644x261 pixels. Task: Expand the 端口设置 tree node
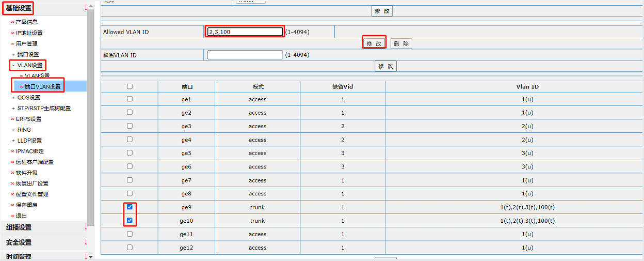[13, 55]
